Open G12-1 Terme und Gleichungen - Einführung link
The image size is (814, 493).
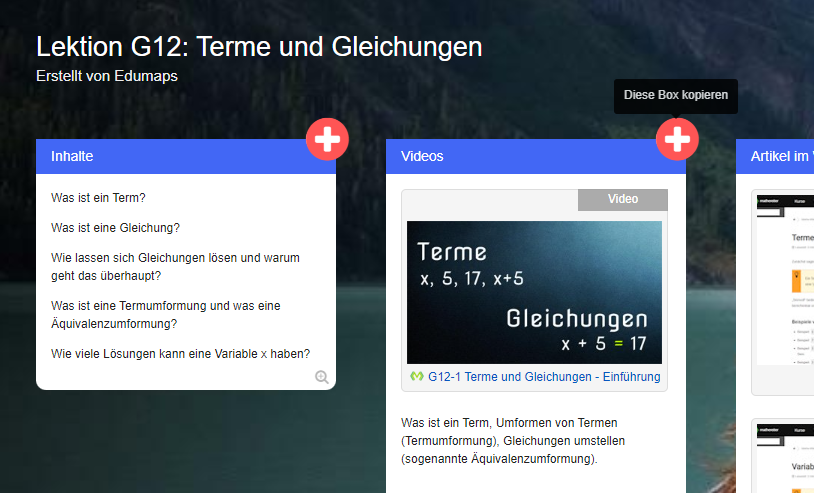pyautogui.click(x=544, y=377)
